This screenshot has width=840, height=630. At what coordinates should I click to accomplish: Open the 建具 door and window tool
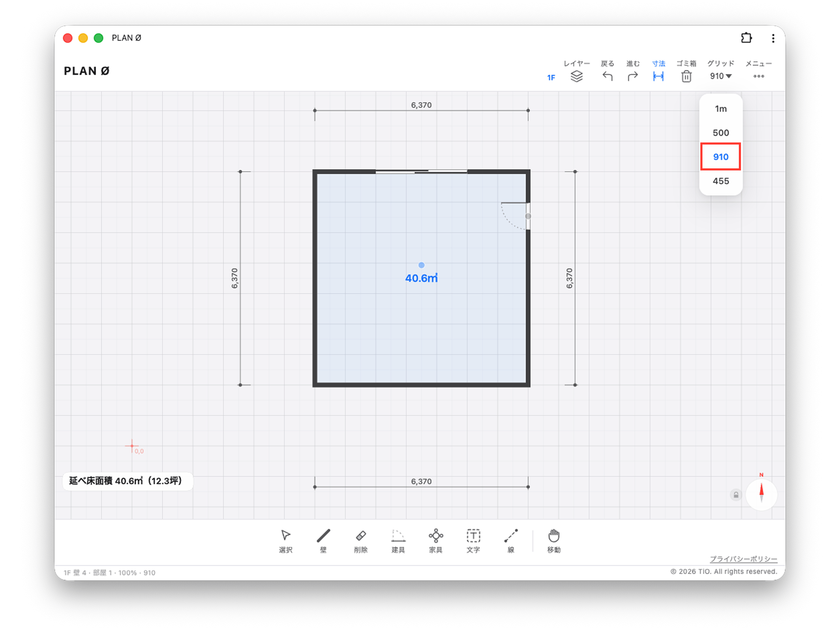click(398, 541)
